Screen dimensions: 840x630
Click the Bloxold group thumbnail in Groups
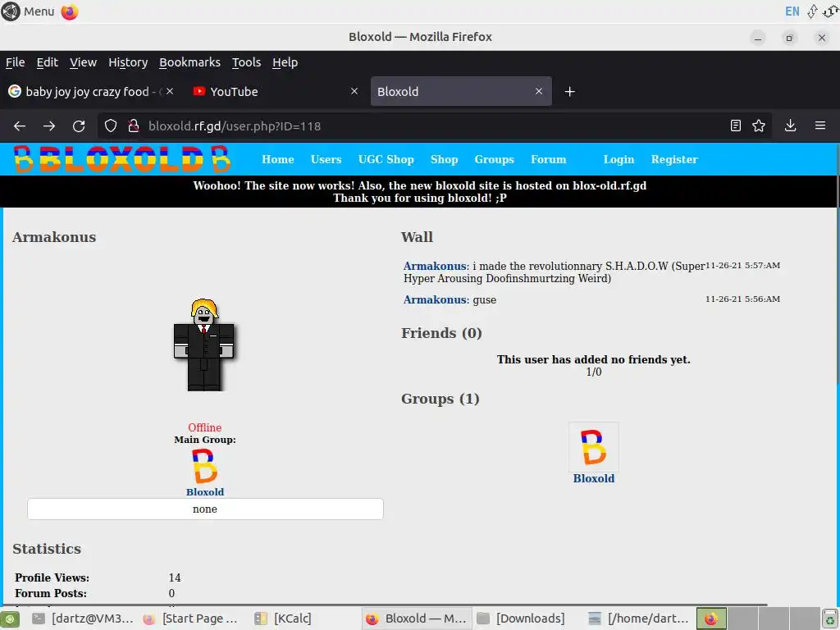click(x=594, y=447)
